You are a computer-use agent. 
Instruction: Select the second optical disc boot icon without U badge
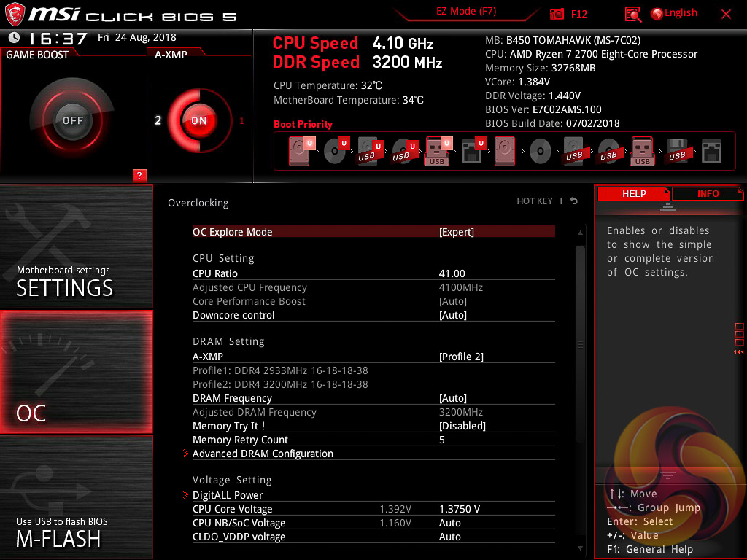coord(541,152)
